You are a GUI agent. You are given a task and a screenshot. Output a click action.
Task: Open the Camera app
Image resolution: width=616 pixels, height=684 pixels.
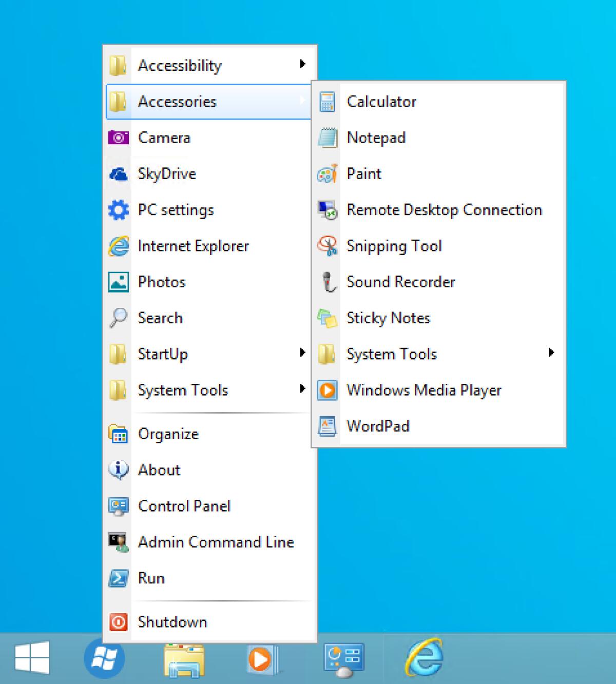(164, 138)
